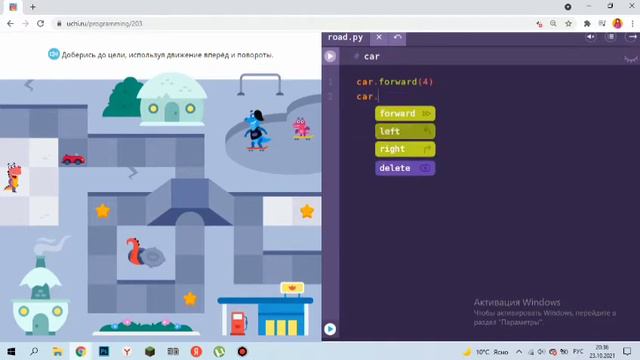Play the task audio instruction
Image resolution: width=640 pixels, height=360 pixels.
(x=53, y=54)
